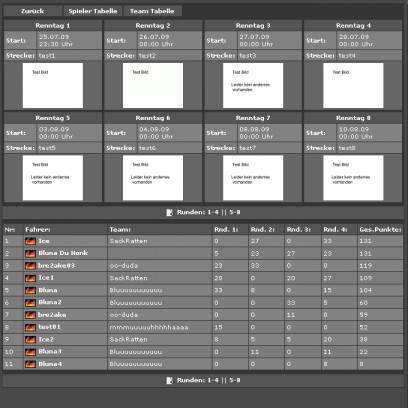The image size is (408, 408).
Task: Open driver Bluna Du Honk
Action: (x=63, y=253)
